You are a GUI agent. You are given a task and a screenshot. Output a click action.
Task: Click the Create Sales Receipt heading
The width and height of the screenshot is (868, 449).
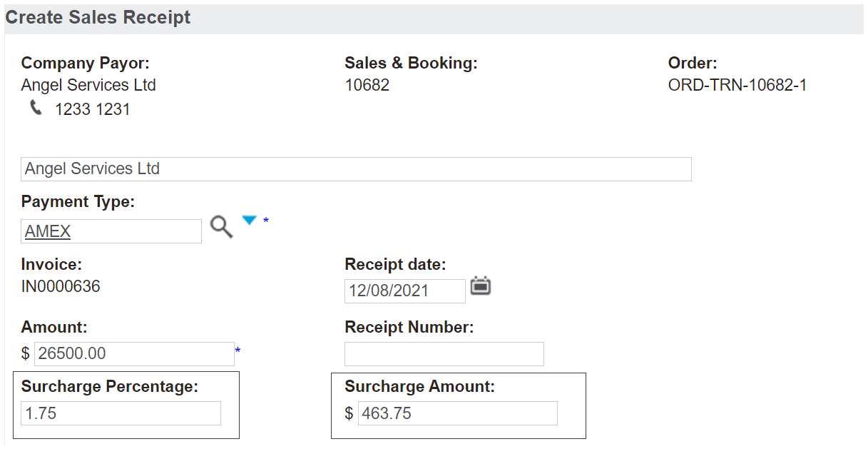[x=98, y=18]
